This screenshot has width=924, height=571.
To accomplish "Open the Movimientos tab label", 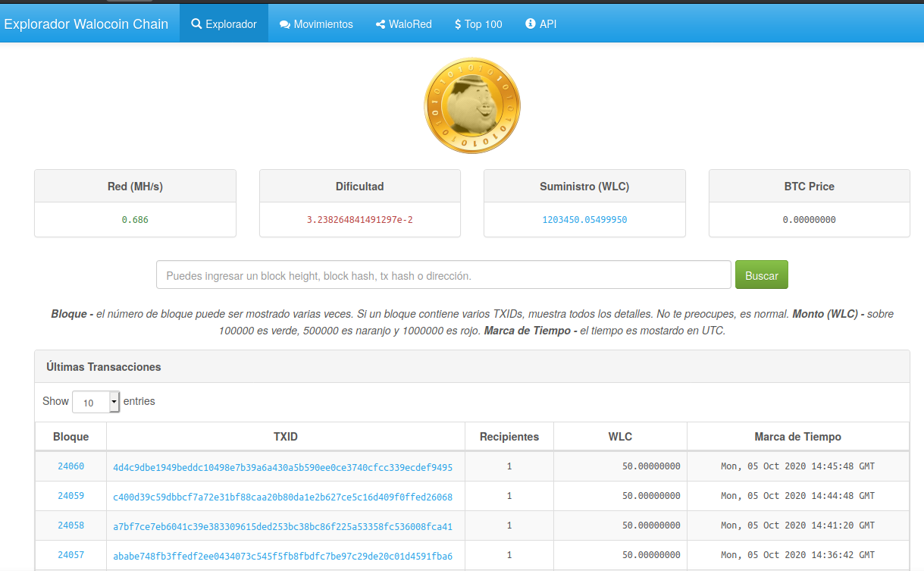I will pos(323,24).
